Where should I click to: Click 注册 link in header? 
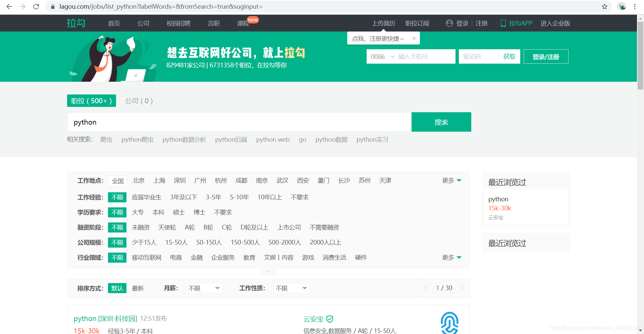(x=481, y=23)
